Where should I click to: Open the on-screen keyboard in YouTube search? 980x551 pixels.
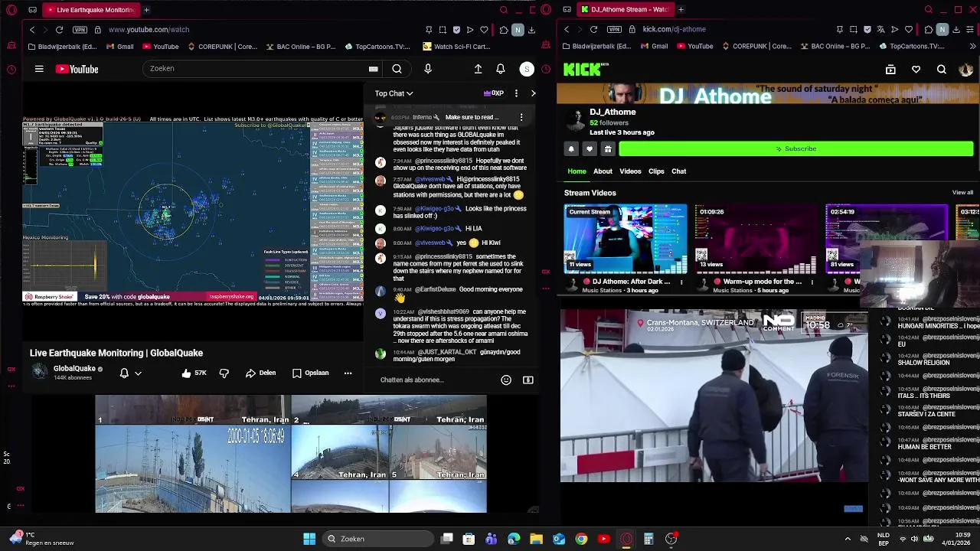373,69
